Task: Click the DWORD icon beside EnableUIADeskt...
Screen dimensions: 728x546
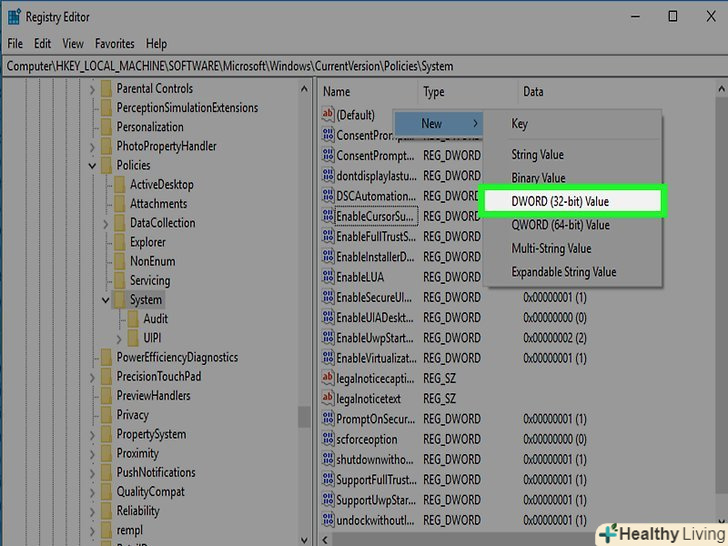Action: pyautogui.click(x=328, y=318)
